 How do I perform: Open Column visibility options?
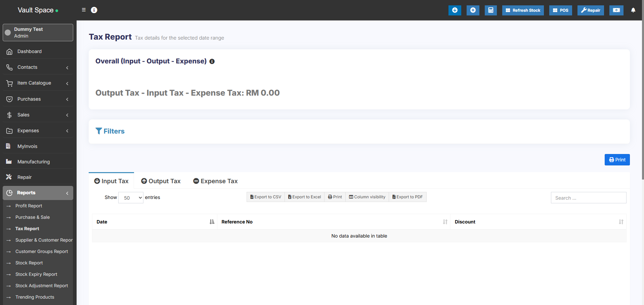[x=367, y=197]
